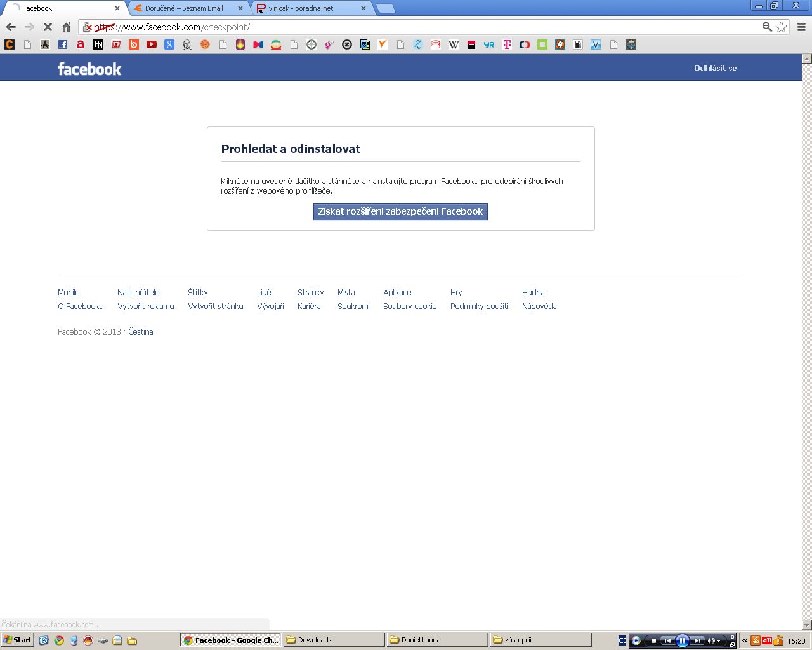
Task: Open a new tab
Action: [x=385, y=8]
